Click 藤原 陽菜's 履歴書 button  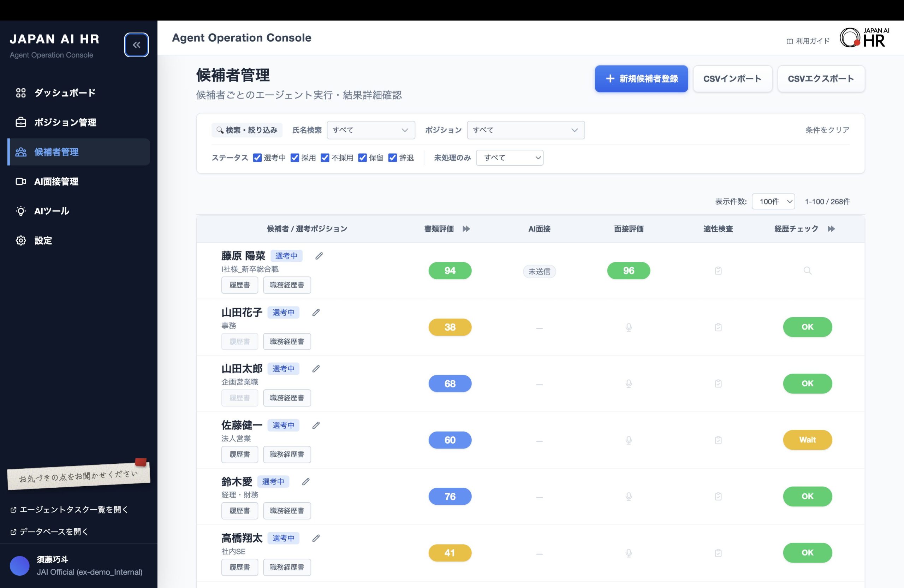pos(240,285)
